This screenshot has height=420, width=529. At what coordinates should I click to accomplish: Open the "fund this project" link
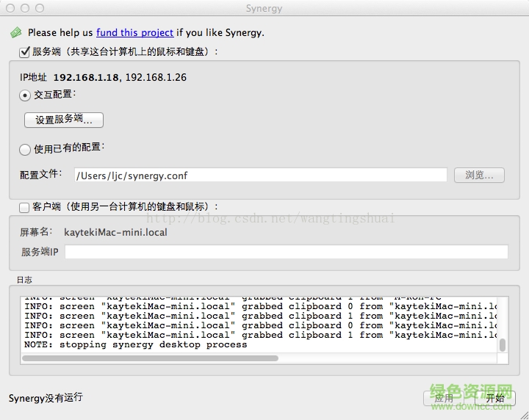click(x=134, y=32)
